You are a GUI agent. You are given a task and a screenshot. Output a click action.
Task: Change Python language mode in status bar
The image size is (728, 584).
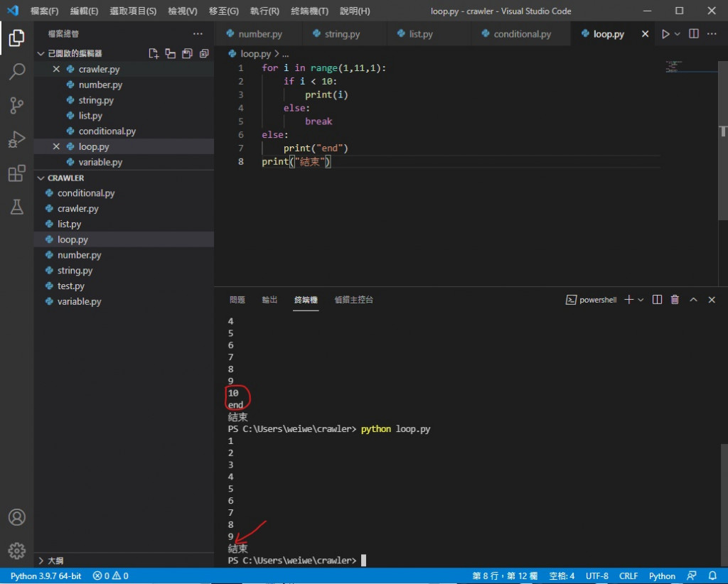(662, 575)
